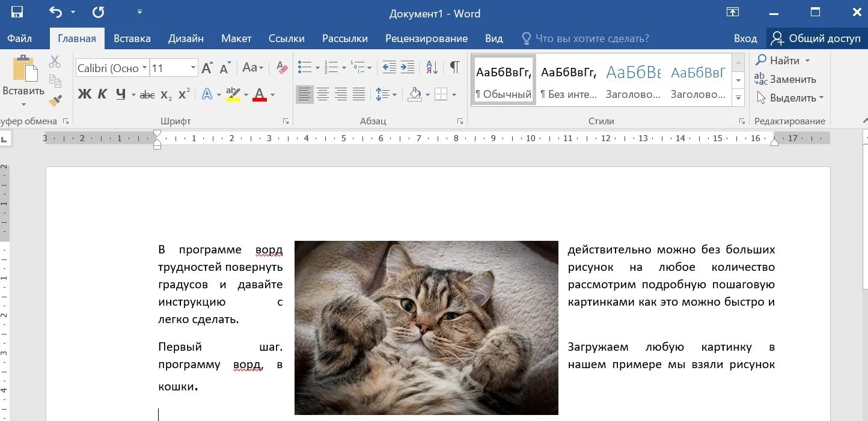Apply numbered list
The width and height of the screenshot is (868, 421).
331,67
